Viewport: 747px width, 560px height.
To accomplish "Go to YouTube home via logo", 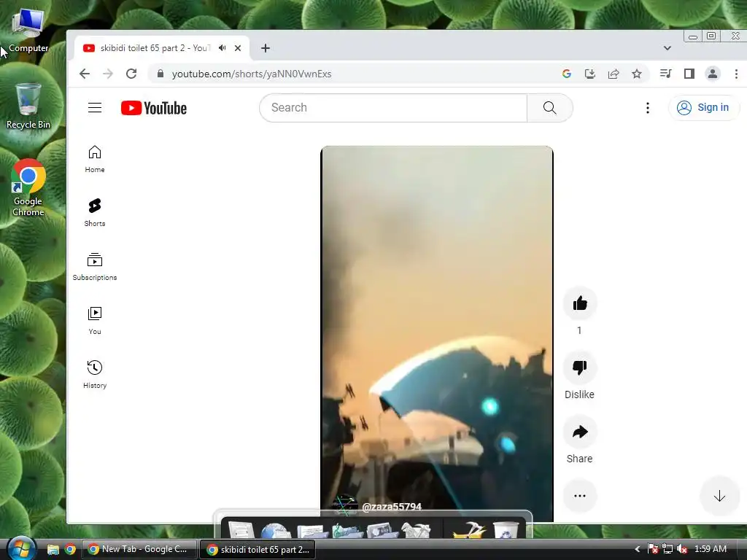I will click(x=153, y=108).
